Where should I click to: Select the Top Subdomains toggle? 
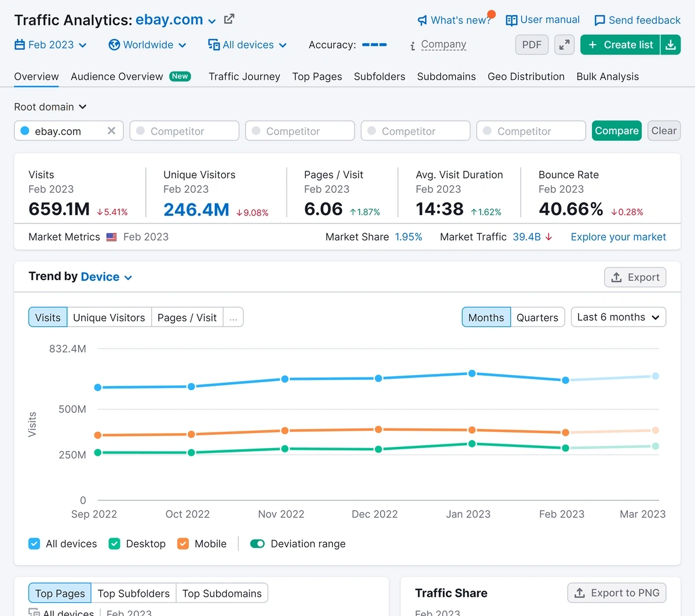(222, 593)
